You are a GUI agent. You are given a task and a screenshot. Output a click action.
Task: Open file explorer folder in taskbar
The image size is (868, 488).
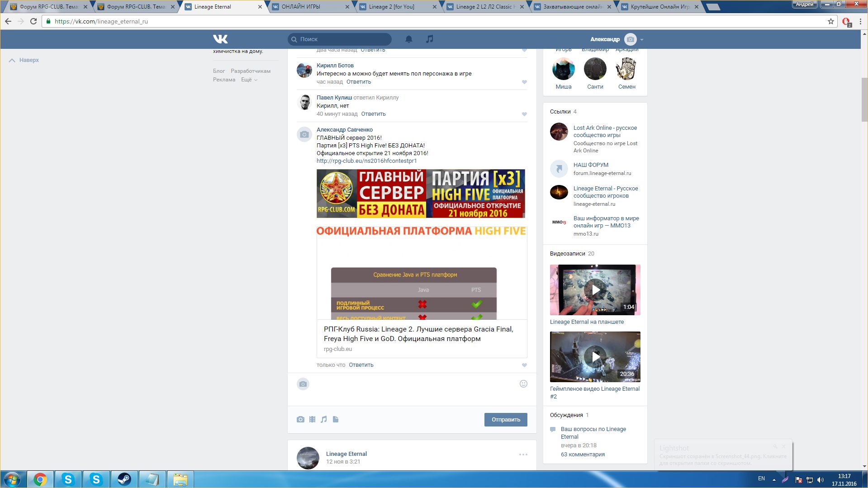pyautogui.click(x=180, y=479)
